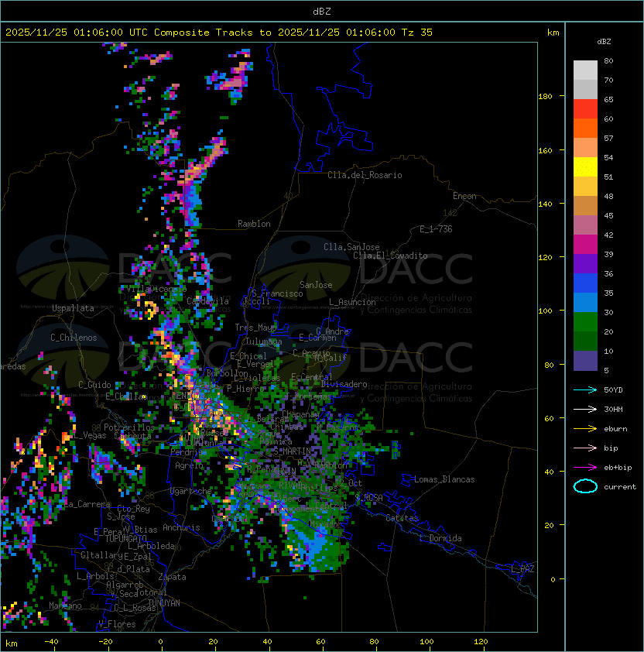Screen dimensions: 644x652
Task: Click the 'L_Vegas' map label
Action: coord(90,435)
